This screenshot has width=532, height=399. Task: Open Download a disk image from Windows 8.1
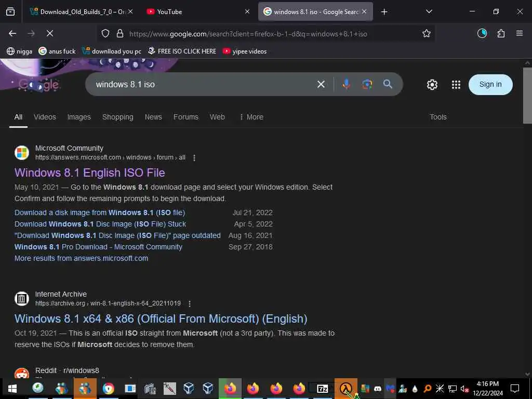tap(100, 212)
